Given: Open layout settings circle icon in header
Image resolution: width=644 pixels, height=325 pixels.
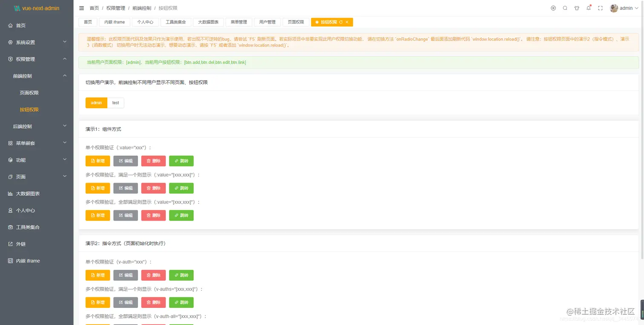Looking at the screenshot, I should 553,8.
